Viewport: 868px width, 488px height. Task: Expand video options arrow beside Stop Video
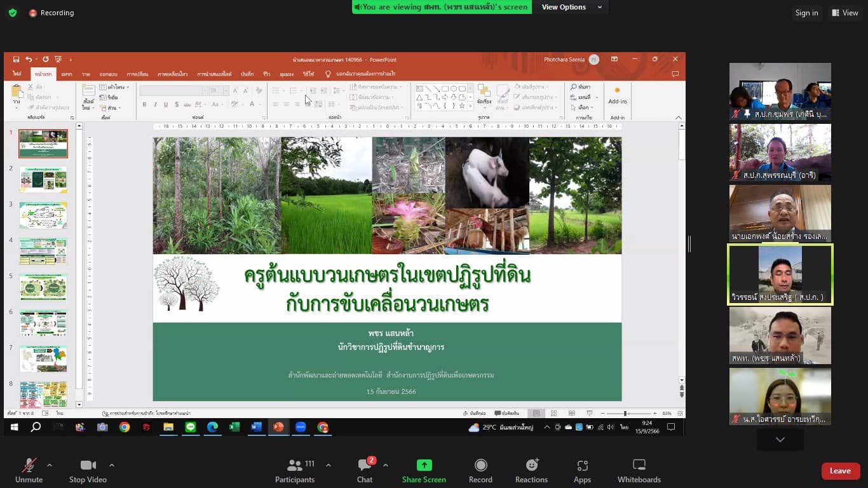point(112,465)
